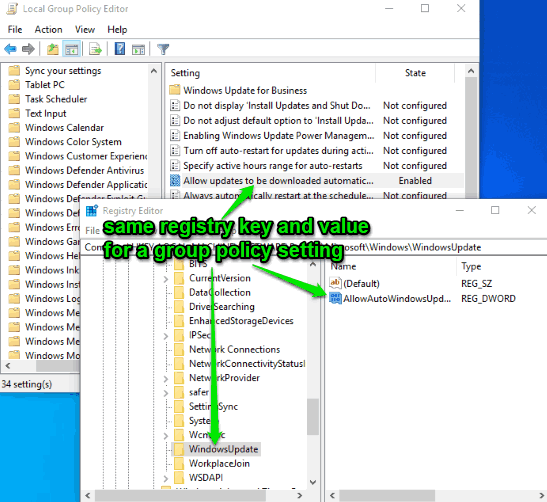The height and width of the screenshot is (502, 547).
Task: Expand the NetworkProvider registry key
Action: pyautogui.click(x=166, y=379)
